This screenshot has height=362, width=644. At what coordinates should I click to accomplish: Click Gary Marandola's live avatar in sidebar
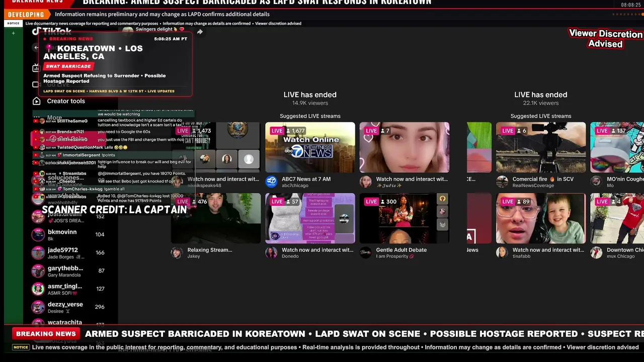[38, 271]
